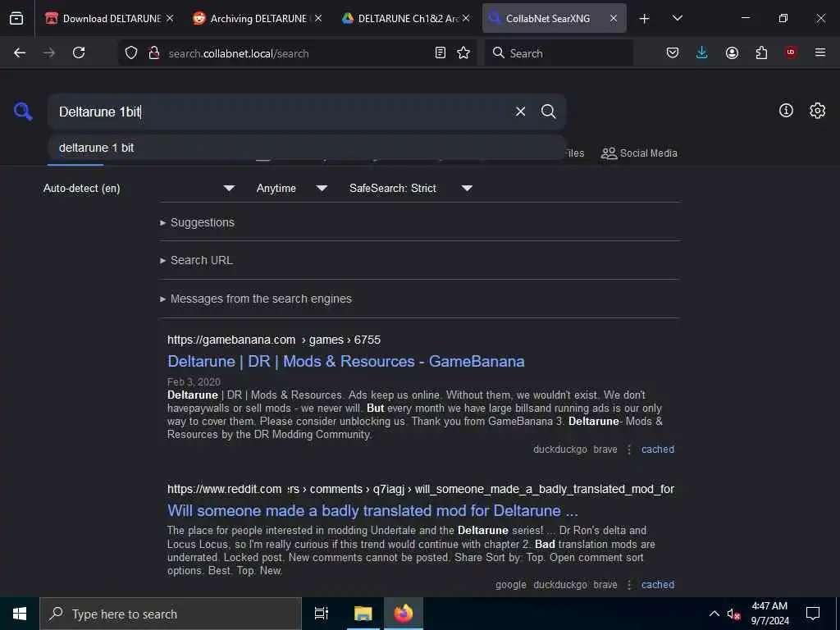Open the Firefox account icon
Screen dimensions: 840x630
click(x=732, y=52)
